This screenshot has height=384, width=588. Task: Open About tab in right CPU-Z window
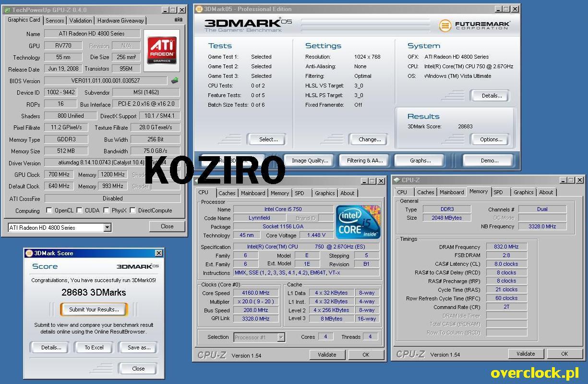click(x=546, y=192)
